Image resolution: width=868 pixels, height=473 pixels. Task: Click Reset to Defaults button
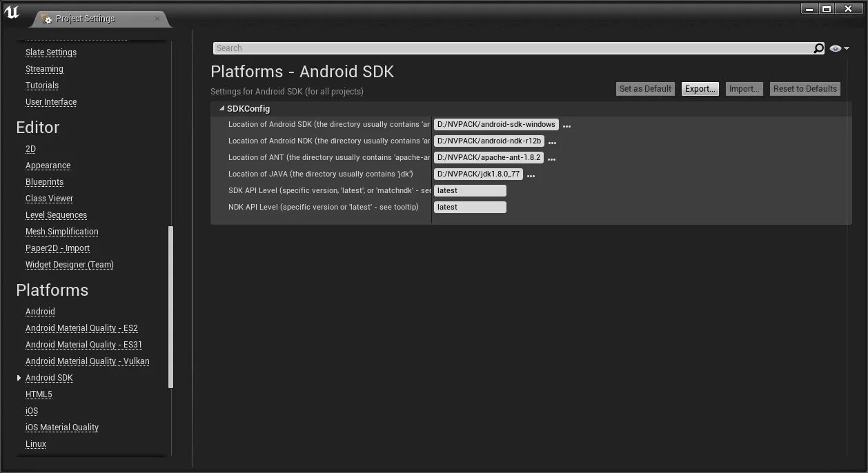coord(805,89)
